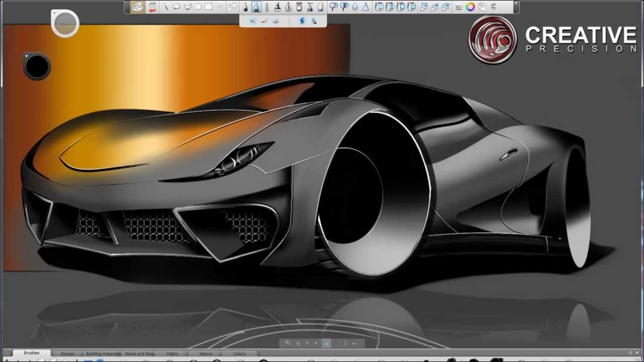Select the bucket-shaped brush icon in toolbar
This screenshot has height=362, width=644.
299,7
